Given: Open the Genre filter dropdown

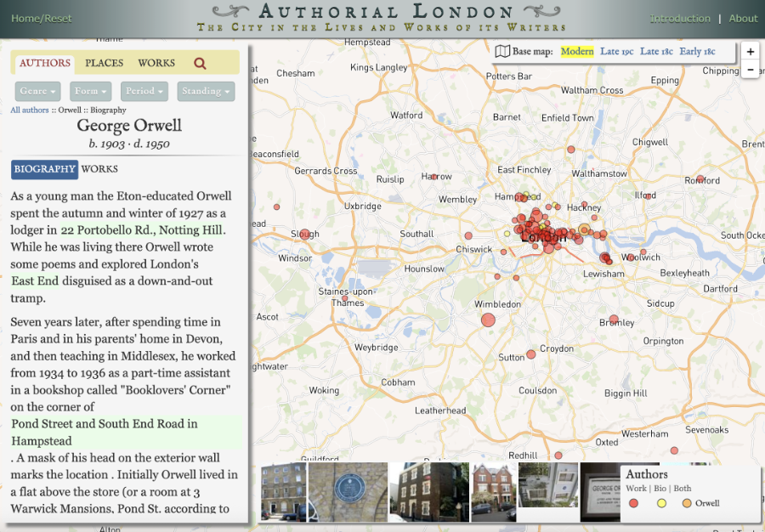Looking at the screenshot, I should click(x=38, y=91).
